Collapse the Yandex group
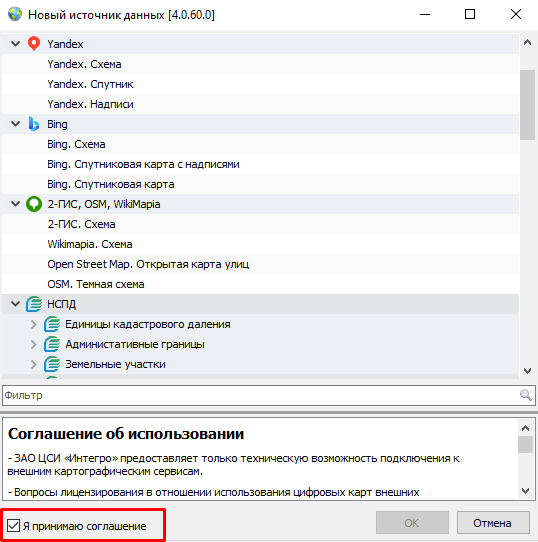 pos(16,44)
